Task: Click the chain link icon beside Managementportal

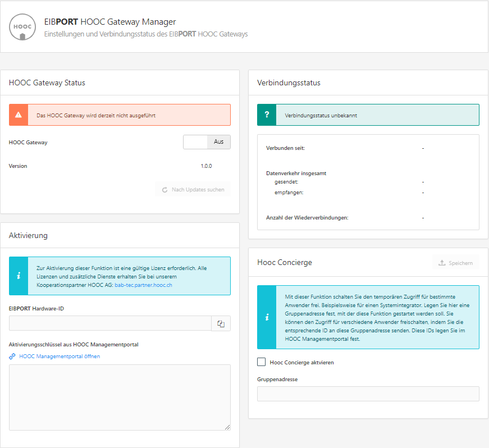Action: point(12,356)
